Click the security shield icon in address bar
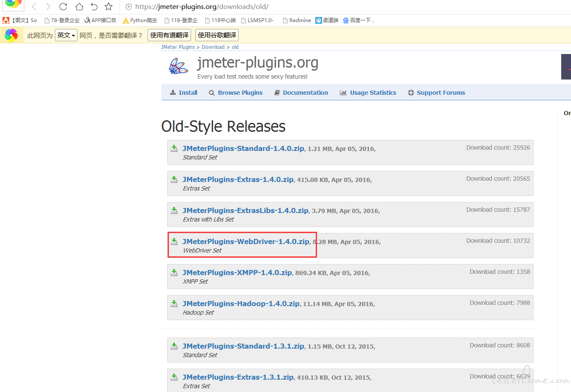The height and width of the screenshot is (392, 571). click(128, 7)
